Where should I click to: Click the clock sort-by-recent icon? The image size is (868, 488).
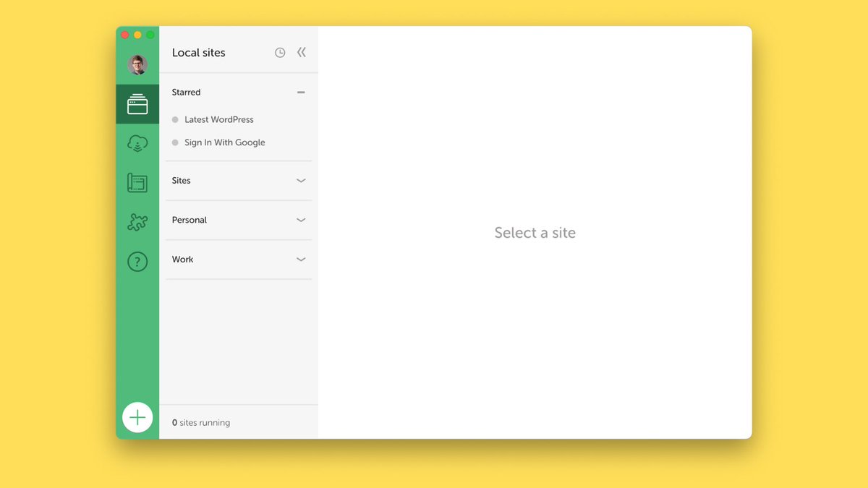coord(280,53)
